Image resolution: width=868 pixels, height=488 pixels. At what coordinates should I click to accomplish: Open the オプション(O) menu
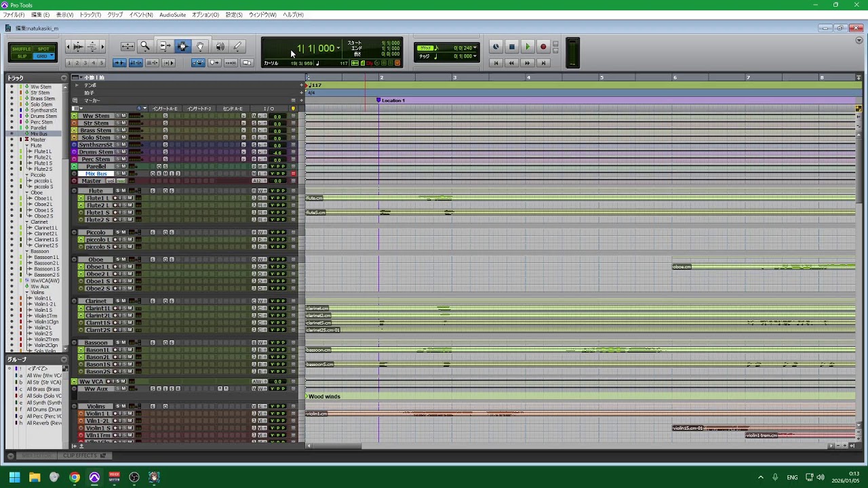tap(205, 14)
